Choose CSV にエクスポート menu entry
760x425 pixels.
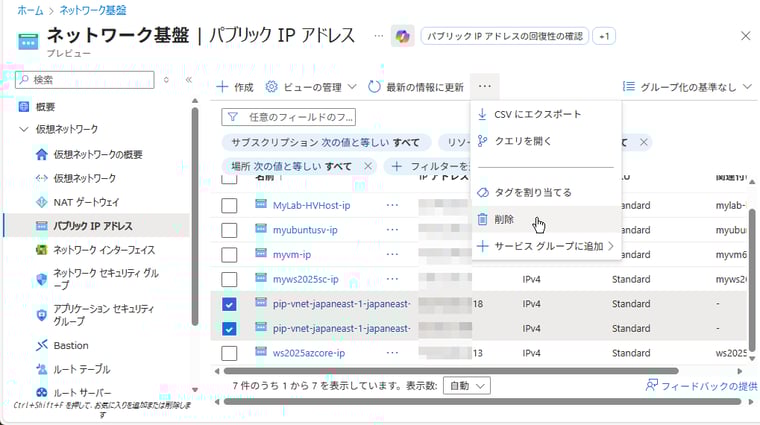[x=546, y=114]
